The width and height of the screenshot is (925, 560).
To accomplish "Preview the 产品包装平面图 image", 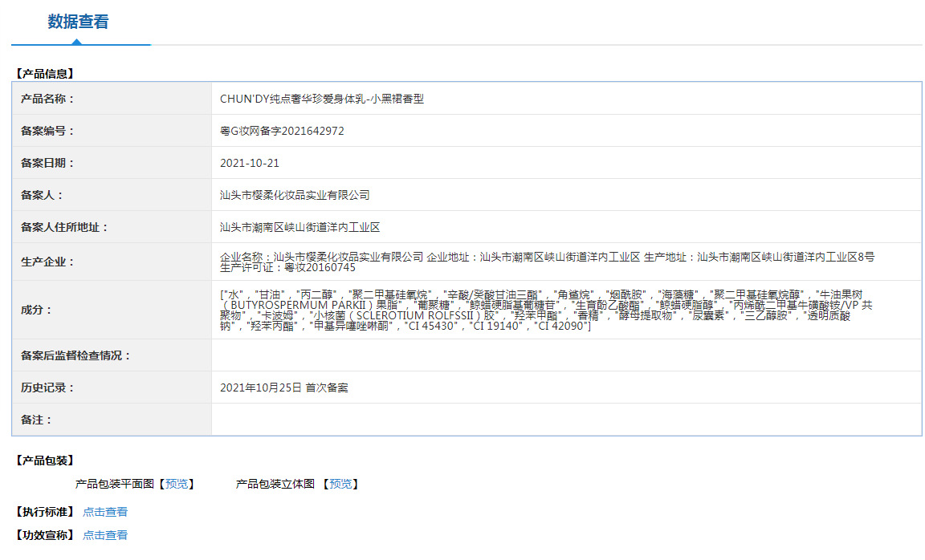I will (177, 484).
